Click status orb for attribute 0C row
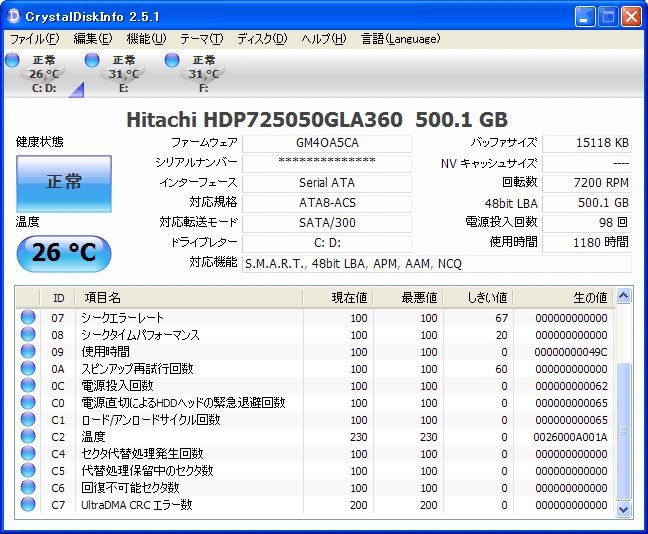Image resolution: width=648 pixels, height=534 pixels. (28, 386)
